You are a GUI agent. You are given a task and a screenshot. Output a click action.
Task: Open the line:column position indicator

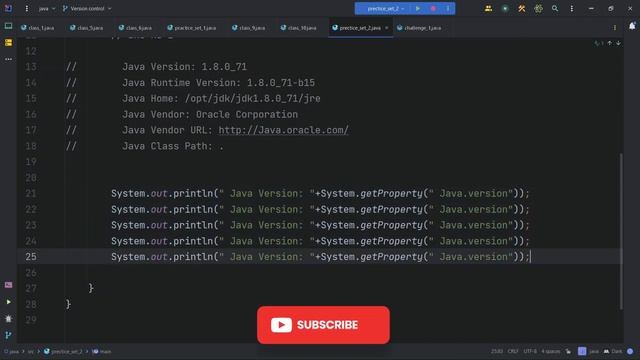pos(497,351)
